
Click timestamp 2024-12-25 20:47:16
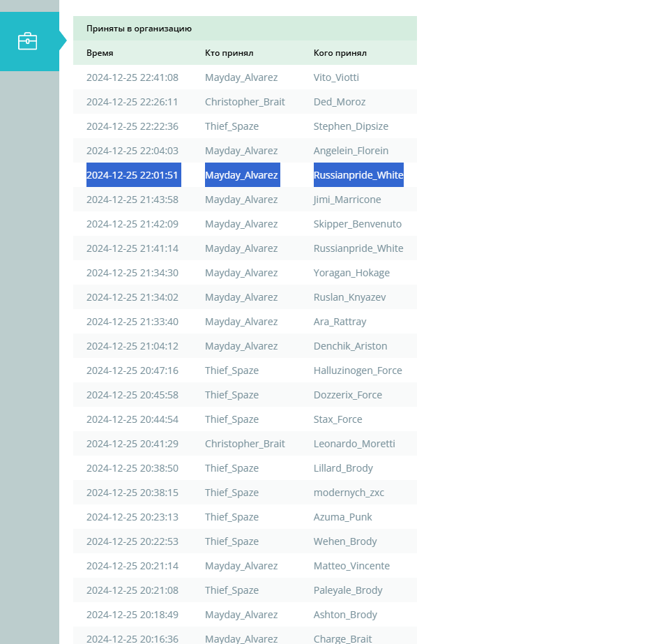tap(132, 370)
